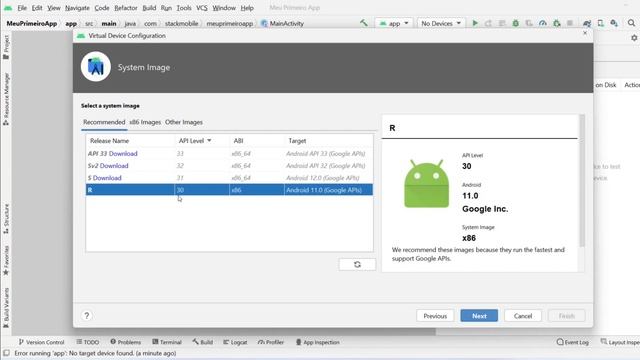Click Sync Project with Gradle Files icon
640x360 pixels.
tap(587, 23)
